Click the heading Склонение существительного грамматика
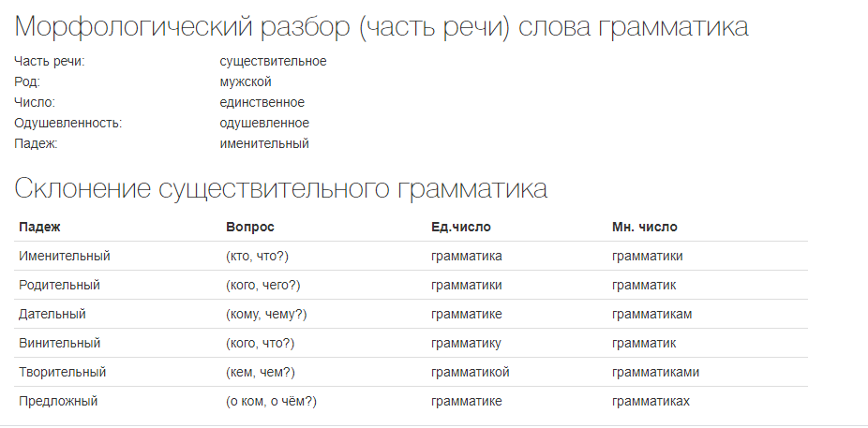Screen dimensions: 868x428 tap(280, 188)
